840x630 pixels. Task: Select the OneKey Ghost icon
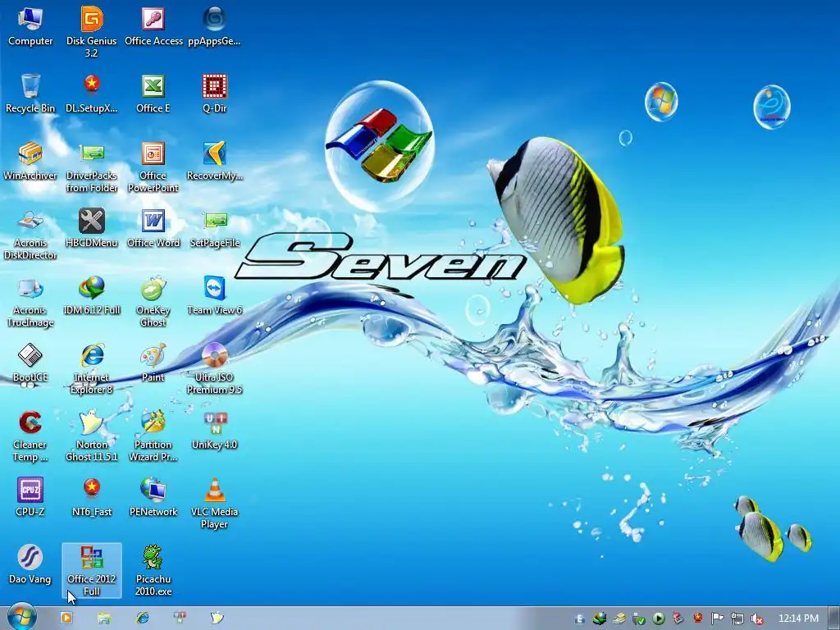pos(153,301)
